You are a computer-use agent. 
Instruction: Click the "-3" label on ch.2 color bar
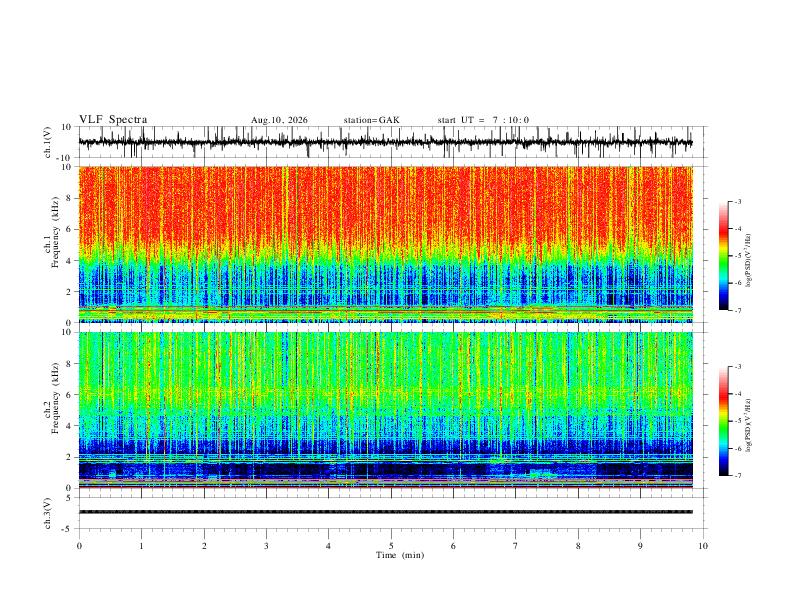tap(737, 367)
